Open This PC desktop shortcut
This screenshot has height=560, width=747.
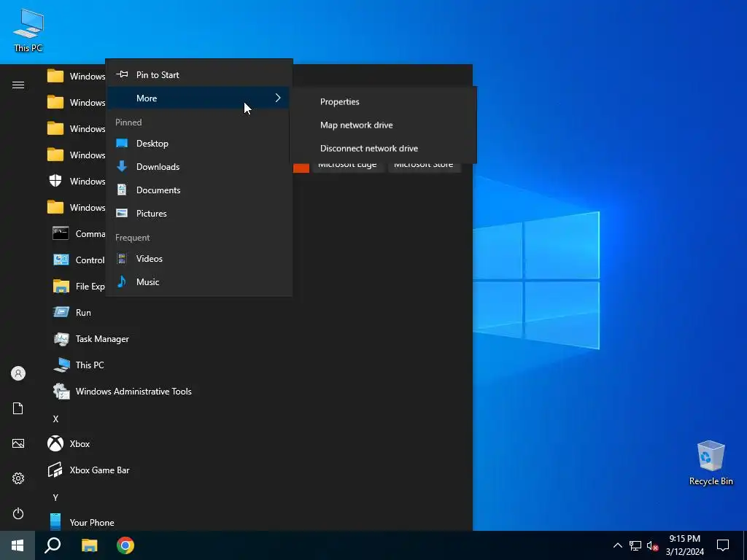28,30
